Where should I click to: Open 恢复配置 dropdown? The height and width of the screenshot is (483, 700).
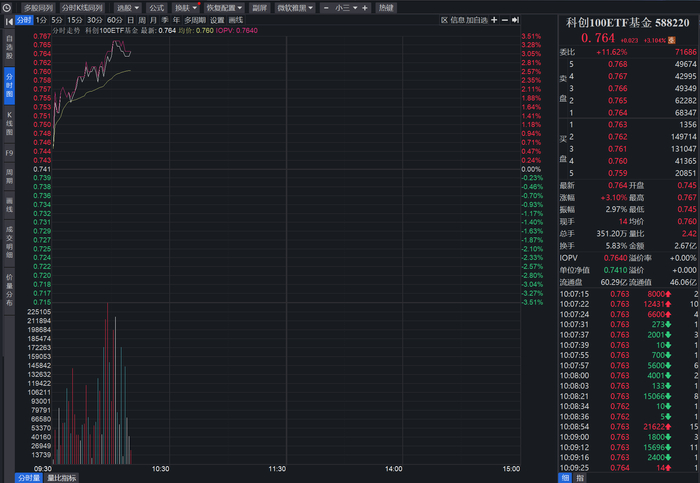pos(224,8)
